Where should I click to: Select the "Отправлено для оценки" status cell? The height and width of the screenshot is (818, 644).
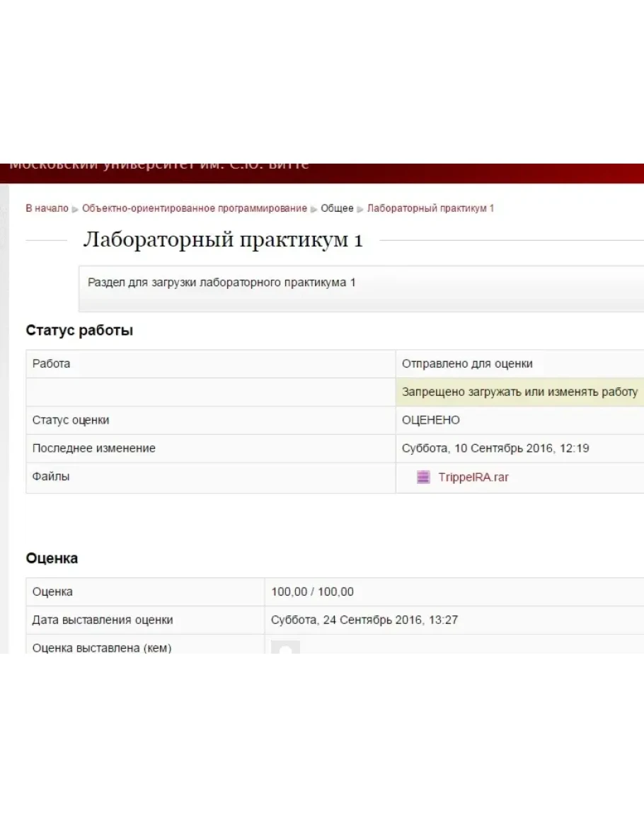pyautogui.click(x=467, y=364)
